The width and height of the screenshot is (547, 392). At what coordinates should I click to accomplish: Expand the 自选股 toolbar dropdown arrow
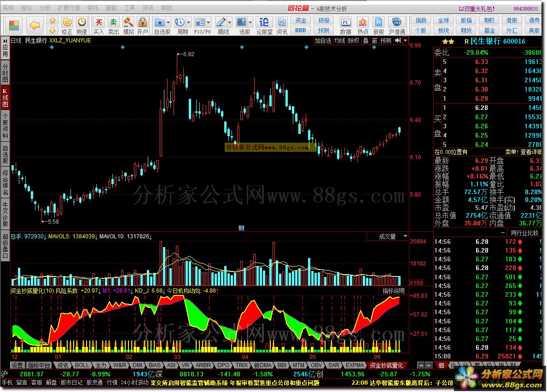click(168, 23)
